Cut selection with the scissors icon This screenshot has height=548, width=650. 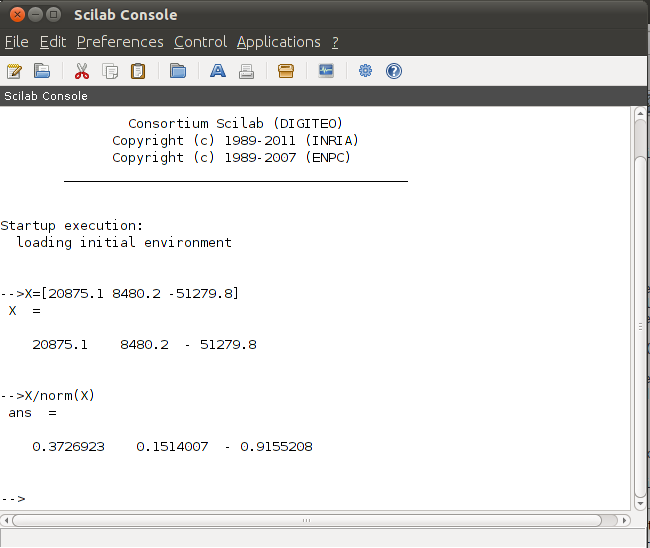point(82,71)
